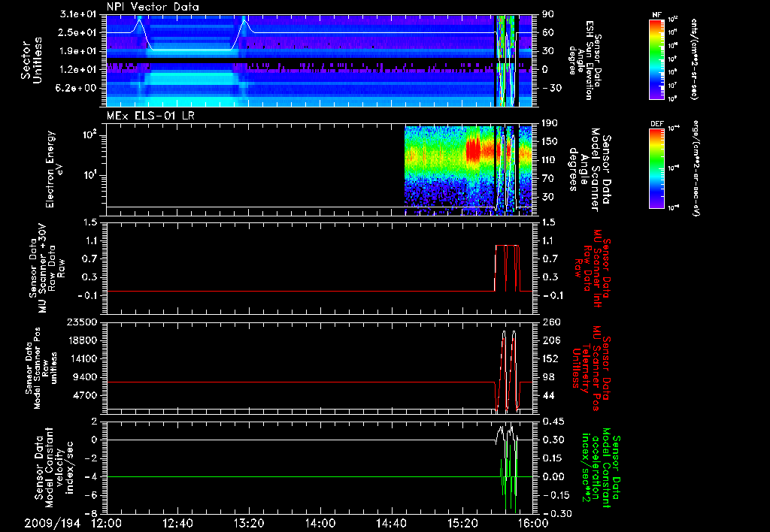Click the 190 scanner angle tick label
The image size is (770, 532).
550,123
